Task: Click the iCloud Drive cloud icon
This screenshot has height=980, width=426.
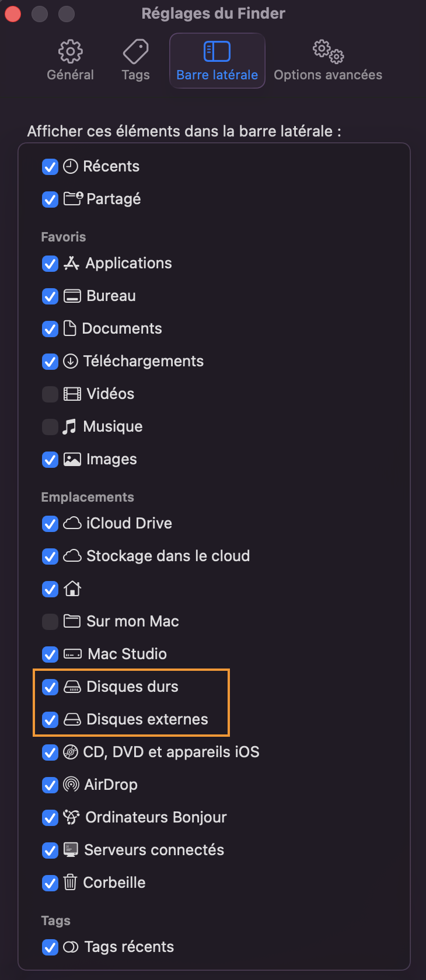Action: click(x=72, y=523)
